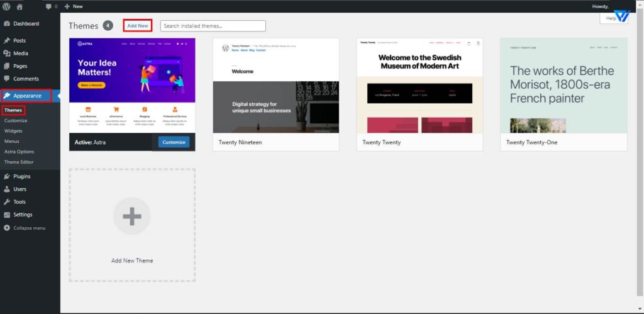
Task: Click the Settings icon in sidebar
Action: [x=6, y=215]
